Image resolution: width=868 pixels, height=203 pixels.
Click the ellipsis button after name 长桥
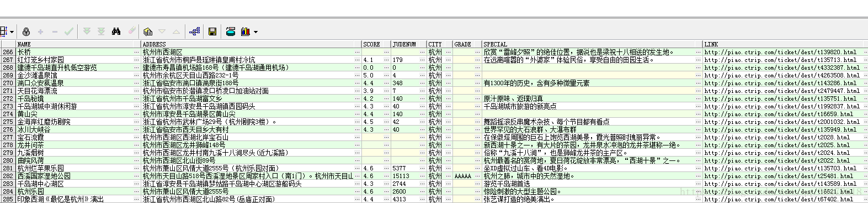(137, 52)
